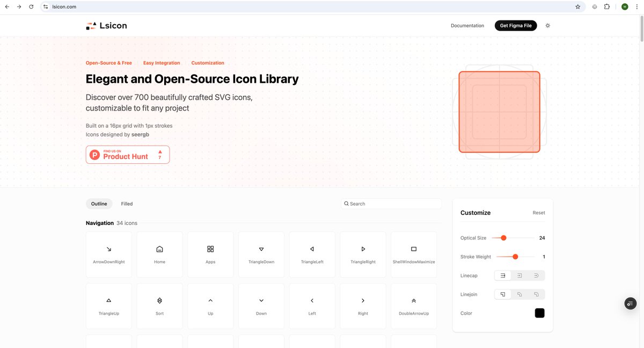Select the Up chevron icon
The width and height of the screenshot is (644, 348).
click(x=210, y=306)
